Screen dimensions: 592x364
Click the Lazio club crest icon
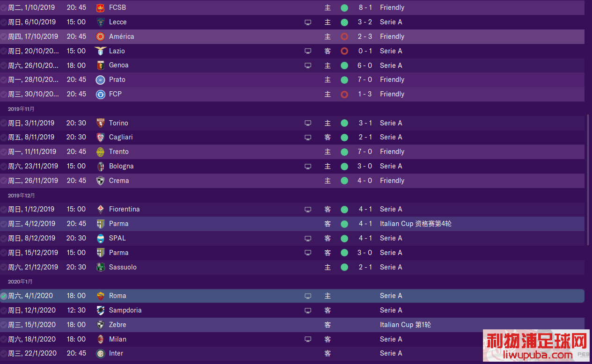100,51
